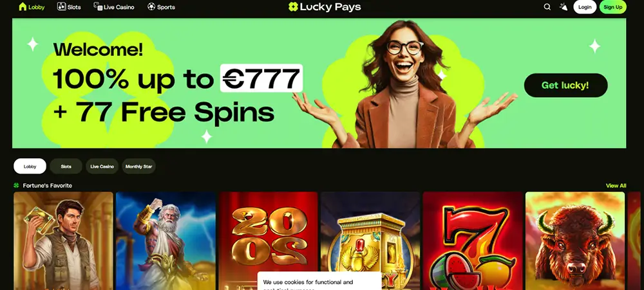644x290 pixels.
Task: Click the icon next to the Login button
Action: pyautogui.click(x=563, y=6)
